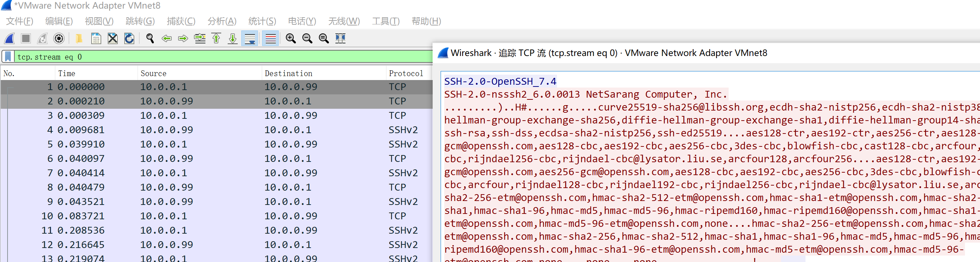Sort packets by Source column header
Screen dimensions: 980x262
[200, 73]
